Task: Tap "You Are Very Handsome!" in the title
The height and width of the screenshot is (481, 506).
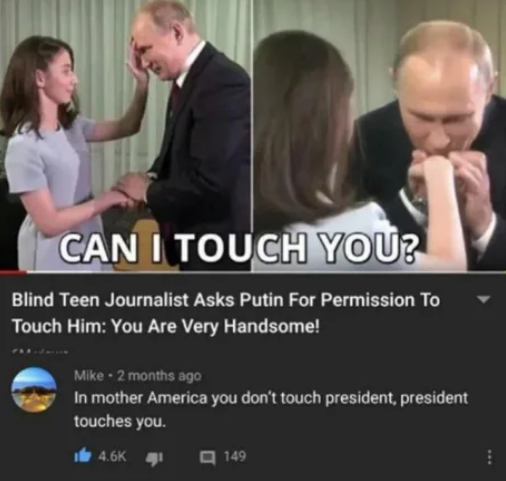Action: pos(215,326)
